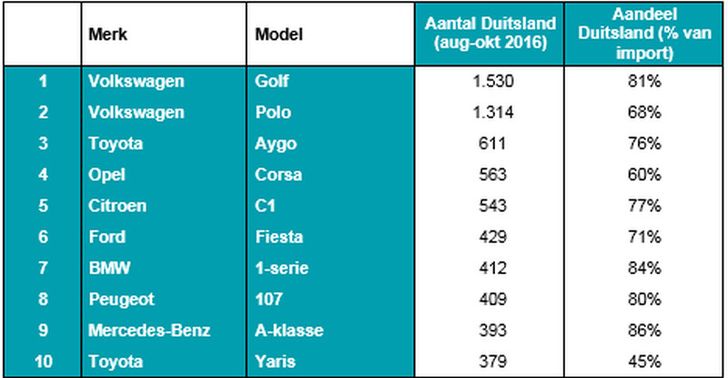728x378 pixels.
Task: Select rank number 10 cell
Action: coord(43,361)
